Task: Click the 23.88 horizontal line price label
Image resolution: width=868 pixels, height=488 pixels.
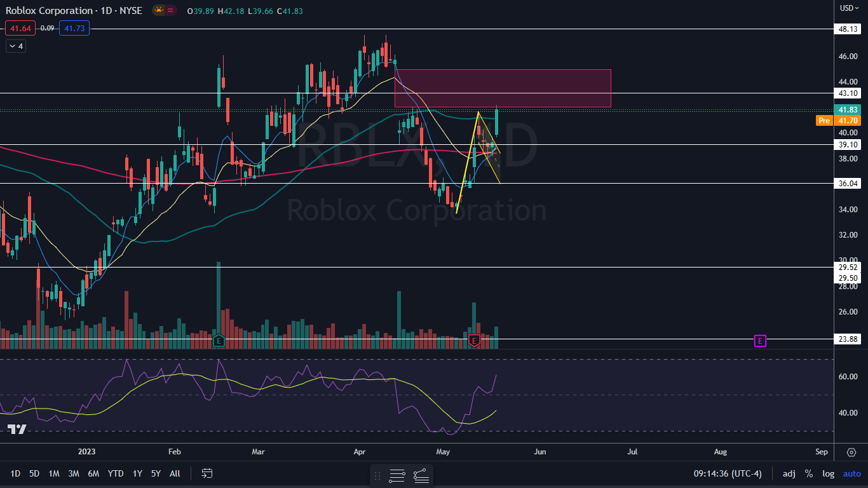Action: coord(849,339)
